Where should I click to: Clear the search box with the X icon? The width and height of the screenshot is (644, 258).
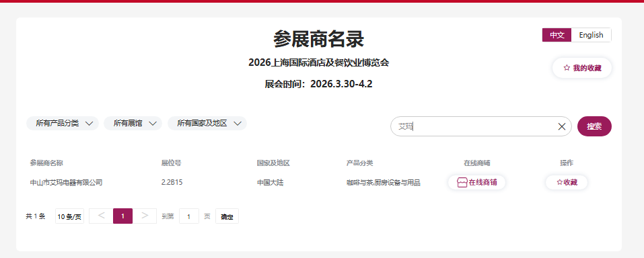(x=561, y=126)
